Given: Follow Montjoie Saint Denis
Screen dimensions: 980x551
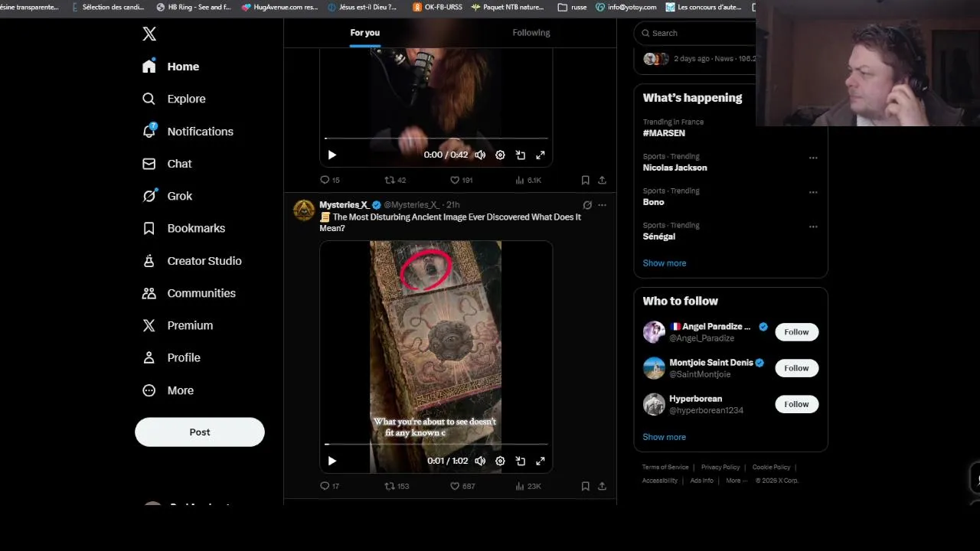Looking at the screenshot, I should [796, 368].
